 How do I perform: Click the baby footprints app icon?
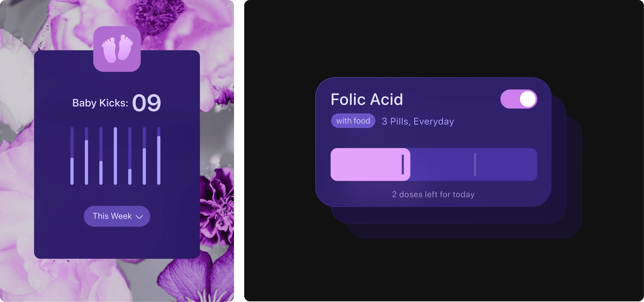tap(117, 49)
